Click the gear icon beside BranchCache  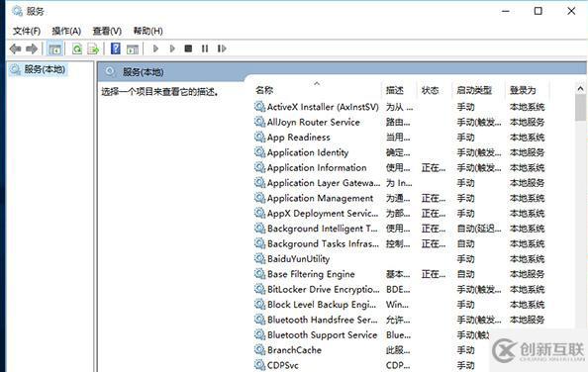[x=259, y=349]
